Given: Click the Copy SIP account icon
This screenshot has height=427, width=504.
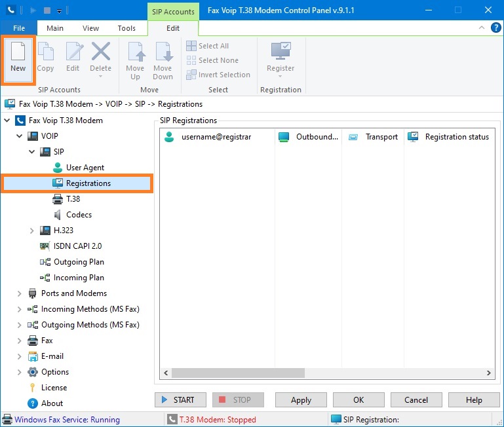Looking at the screenshot, I should click(46, 51).
